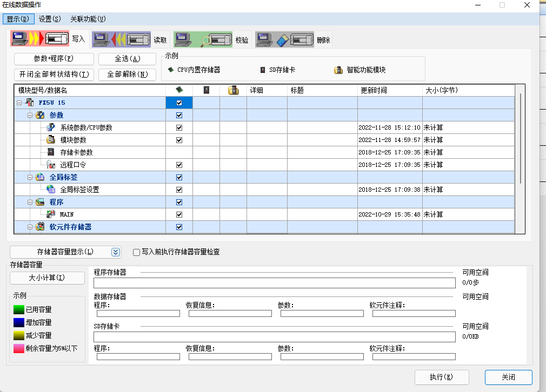546x392 pixels.
Task: Click the 系统参数/CPU参数 tree item icon
Action: point(50,127)
